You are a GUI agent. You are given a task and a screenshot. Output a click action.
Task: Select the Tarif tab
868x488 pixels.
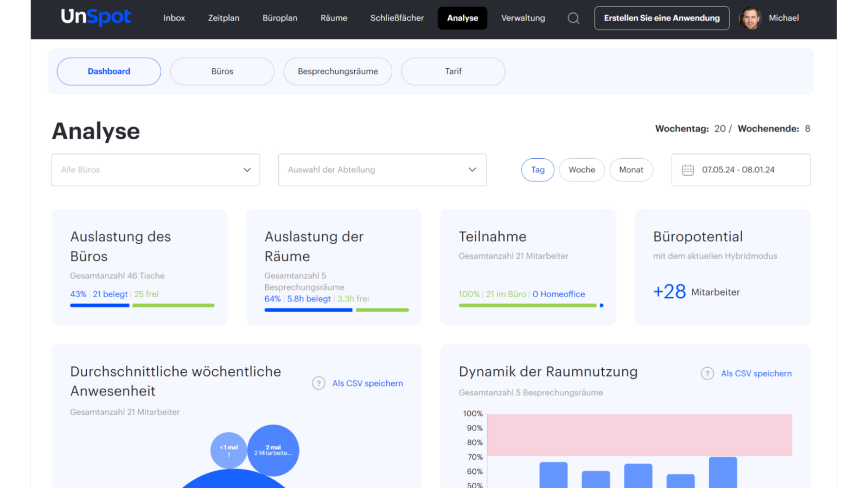(x=454, y=72)
